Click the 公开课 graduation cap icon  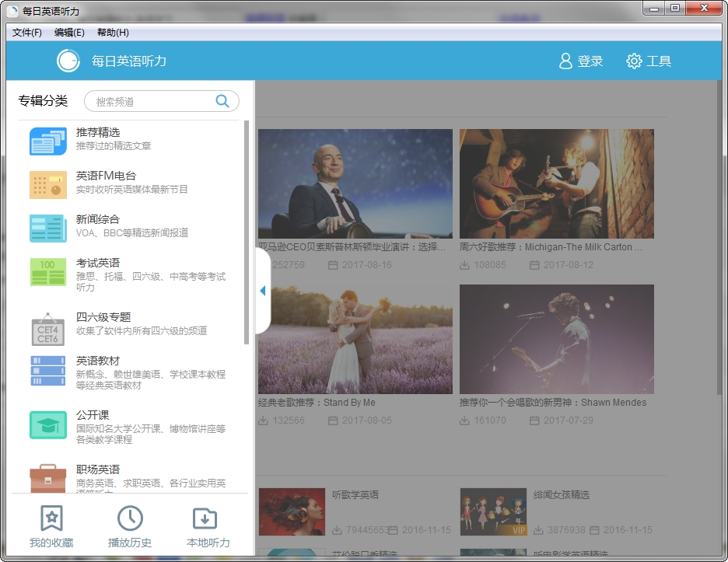(x=48, y=425)
